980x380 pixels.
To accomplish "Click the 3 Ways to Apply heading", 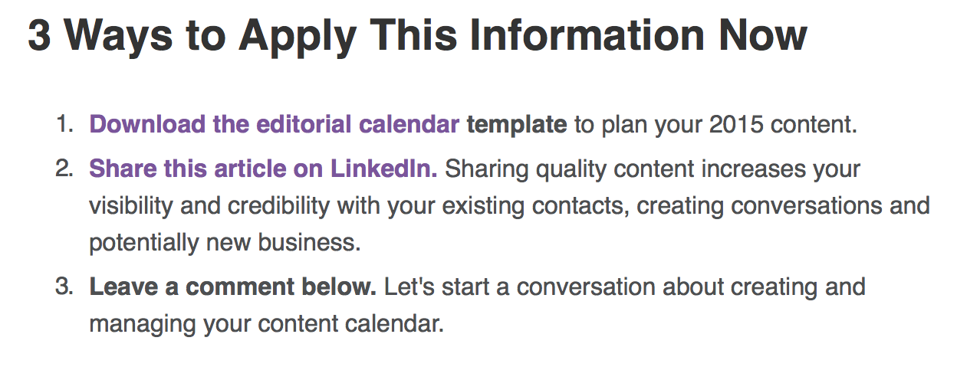I will point(418,35).
